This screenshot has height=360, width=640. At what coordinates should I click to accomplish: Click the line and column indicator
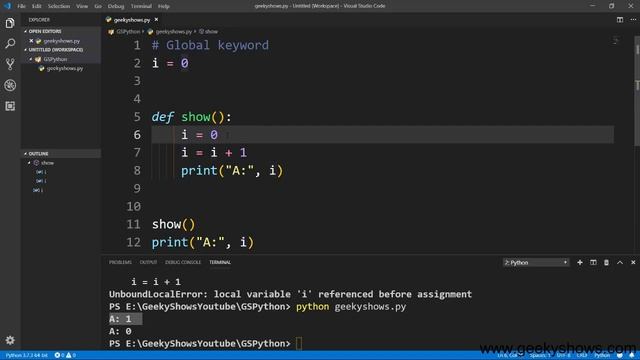[x=507, y=356]
